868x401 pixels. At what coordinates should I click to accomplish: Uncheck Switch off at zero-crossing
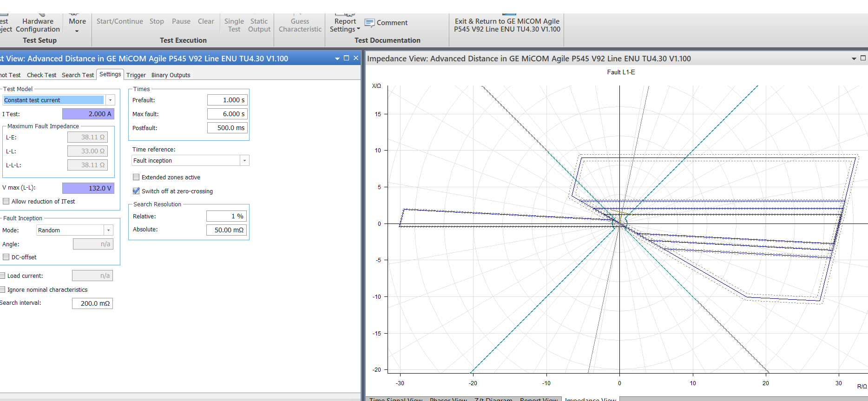[136, 191]
